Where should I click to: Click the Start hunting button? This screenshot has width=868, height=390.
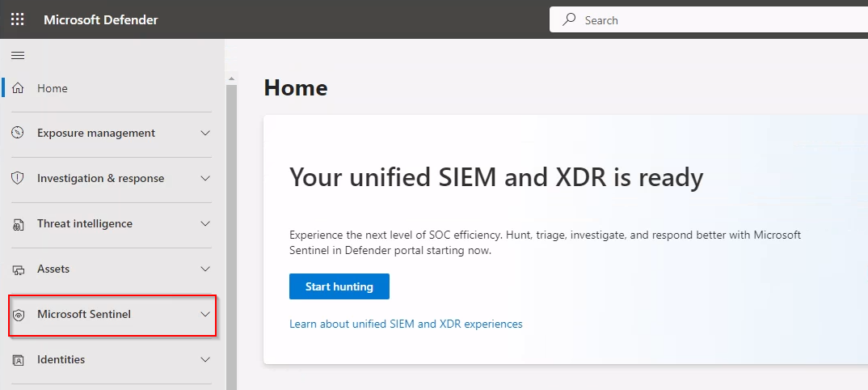click(339, 286)
